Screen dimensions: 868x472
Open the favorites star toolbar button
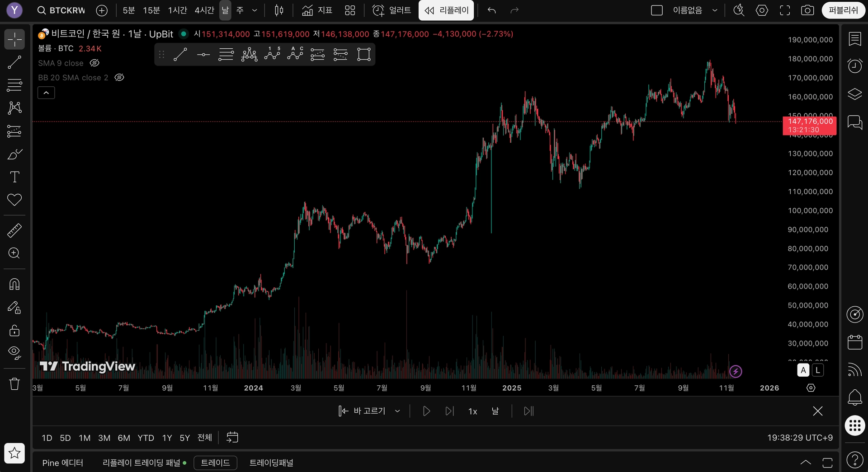click(x=14, y=453)
